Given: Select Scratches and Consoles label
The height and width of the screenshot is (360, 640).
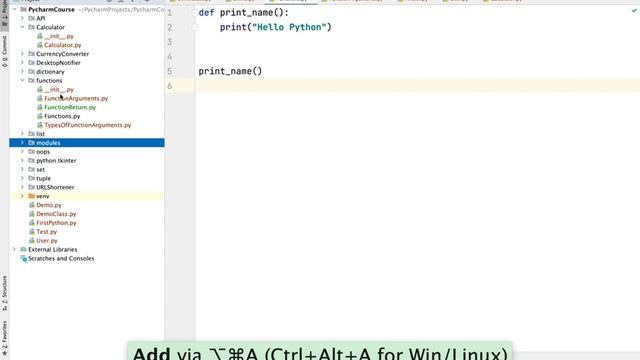Looking at the screenshot, I should tap(61, 259).
